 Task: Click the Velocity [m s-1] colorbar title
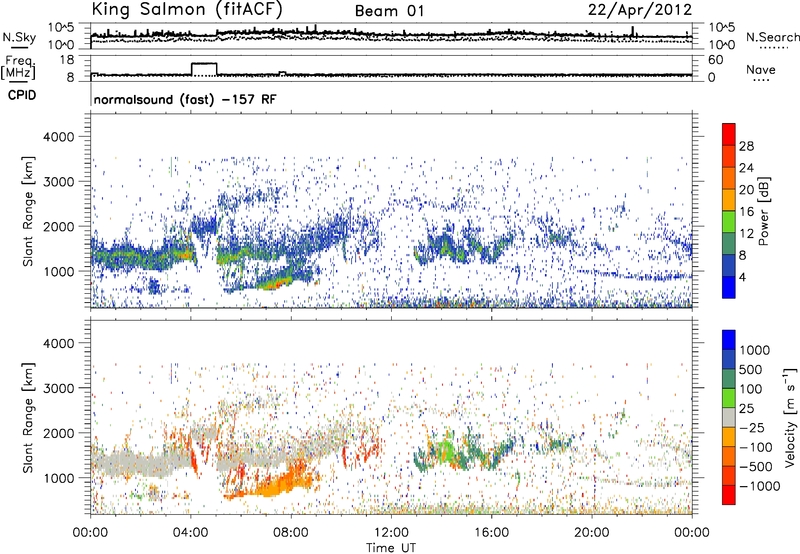tap(790, 417)
